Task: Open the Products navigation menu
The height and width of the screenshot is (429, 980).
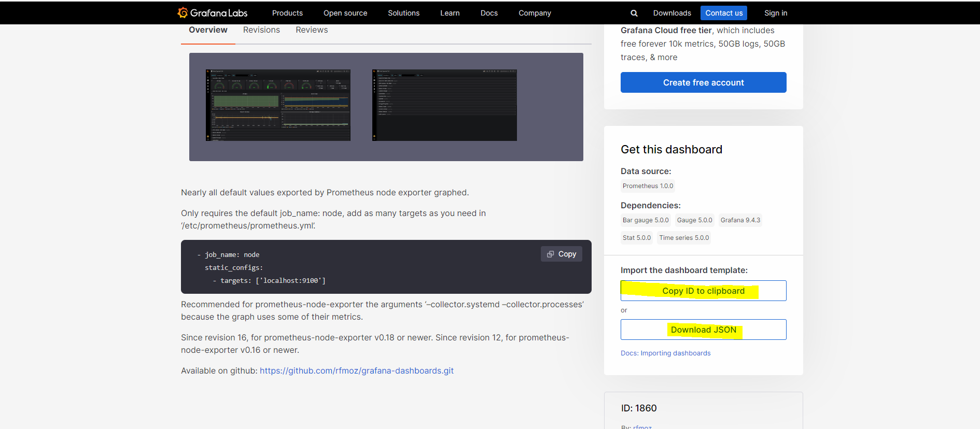Action: 287,13
